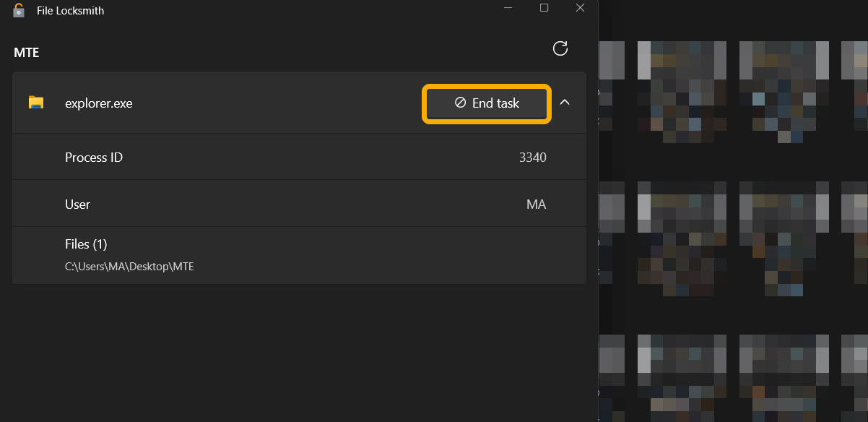The image size is (868, 422).
Task: Click the user value MA
Action: pyautogui.click(x=537, y=204)
